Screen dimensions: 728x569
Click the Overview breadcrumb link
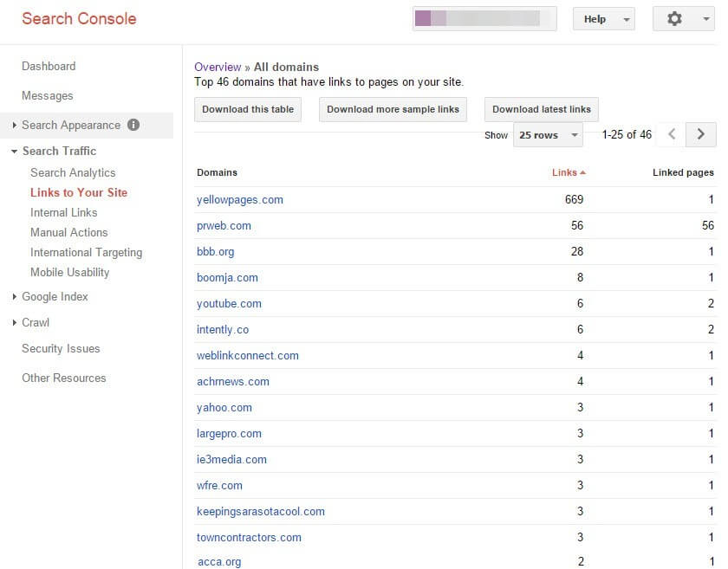pyautogui.click(x=218, y=67)
